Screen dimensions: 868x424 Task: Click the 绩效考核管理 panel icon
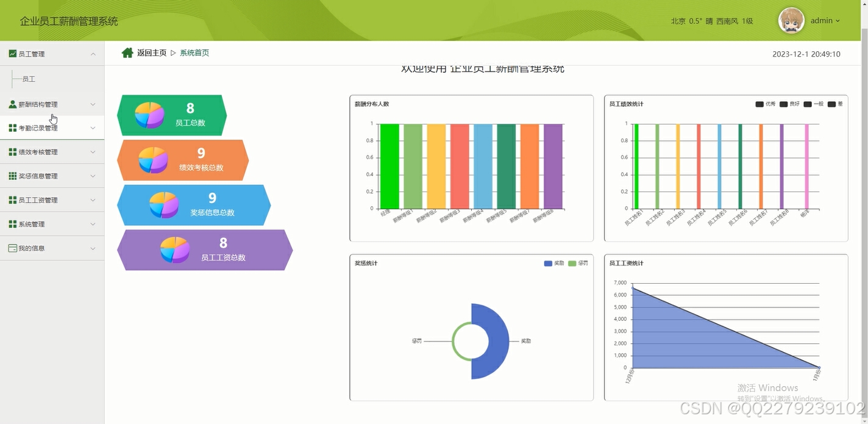12,152
